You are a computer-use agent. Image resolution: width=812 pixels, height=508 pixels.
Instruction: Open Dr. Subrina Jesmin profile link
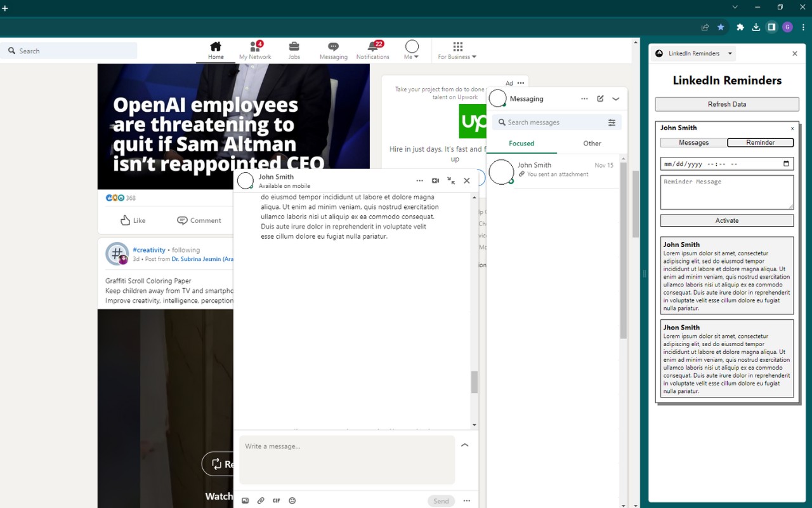coord(202,259)
